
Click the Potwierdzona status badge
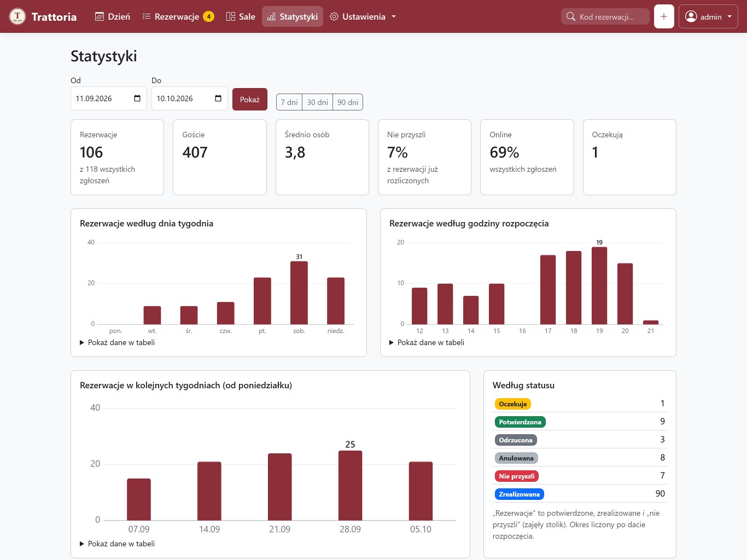pos(520,422)
